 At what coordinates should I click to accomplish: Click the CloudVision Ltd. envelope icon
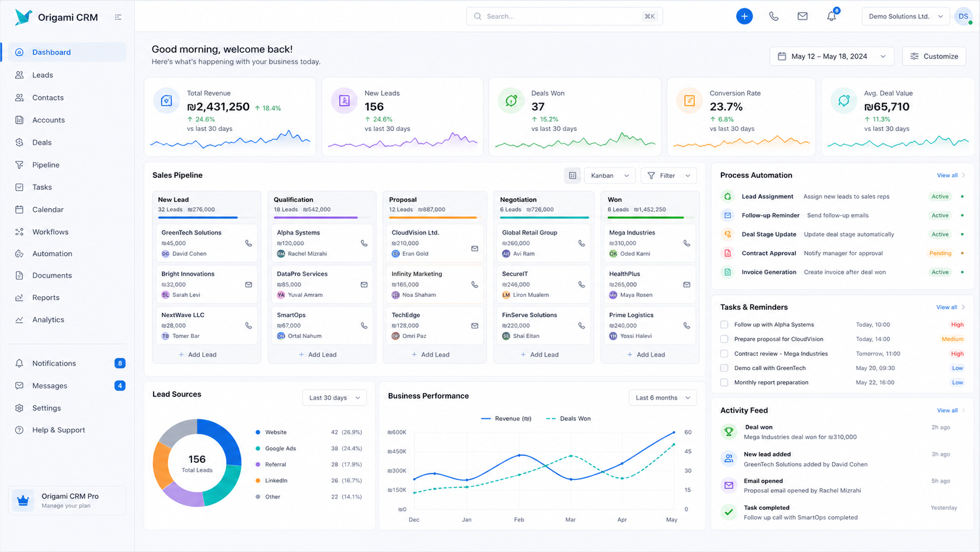475,249
